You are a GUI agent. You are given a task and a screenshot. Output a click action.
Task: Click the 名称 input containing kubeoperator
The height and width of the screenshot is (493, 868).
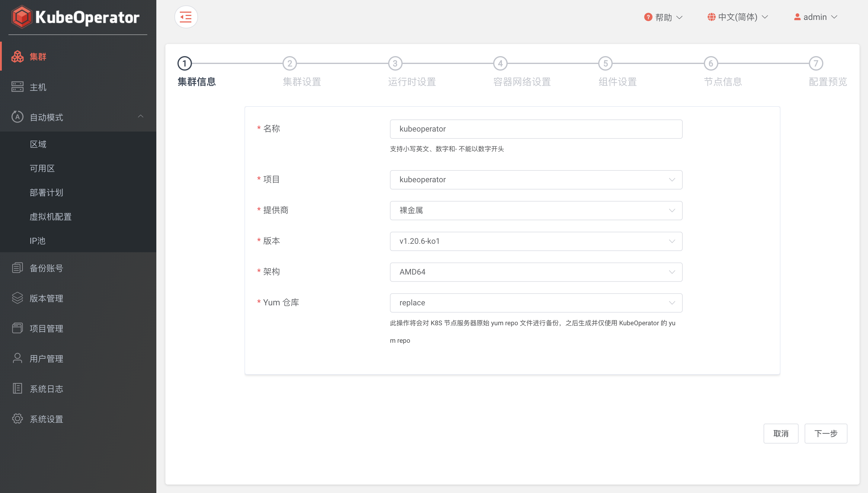[x=535, y=129]
